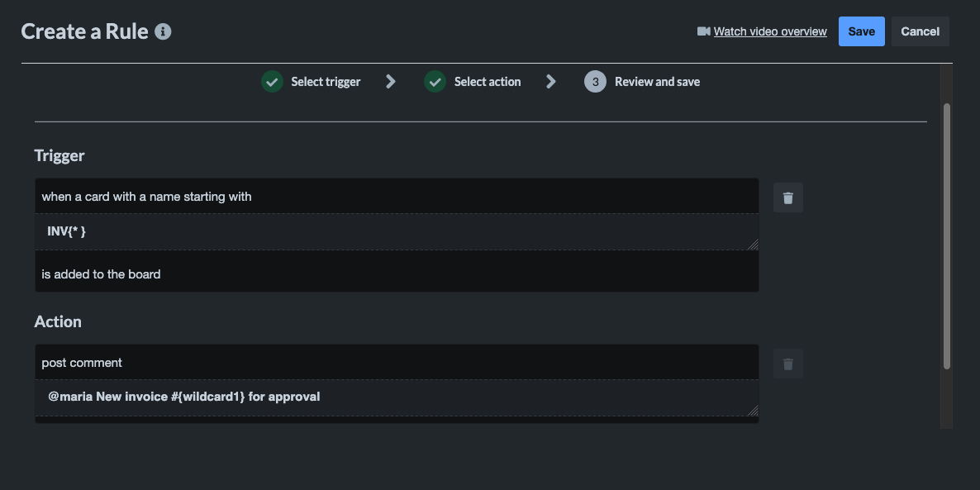Remove the post comment action with trash icon
The width and height of the screenshot is (980, 490).
point(787,363)
